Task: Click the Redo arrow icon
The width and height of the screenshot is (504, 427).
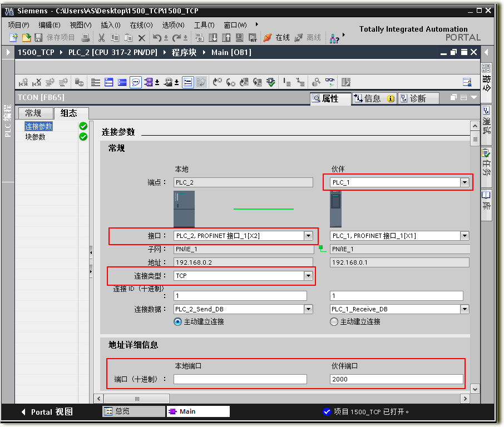Action: (176, 38)
